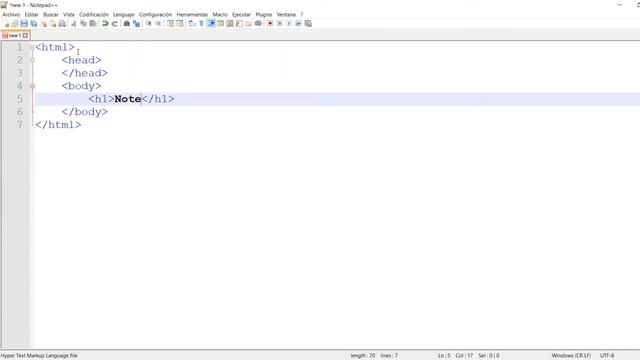This screenshot has height=360, width=640.
Task: Click the 'Ln : 5' status bar entry
Action: 444,356
